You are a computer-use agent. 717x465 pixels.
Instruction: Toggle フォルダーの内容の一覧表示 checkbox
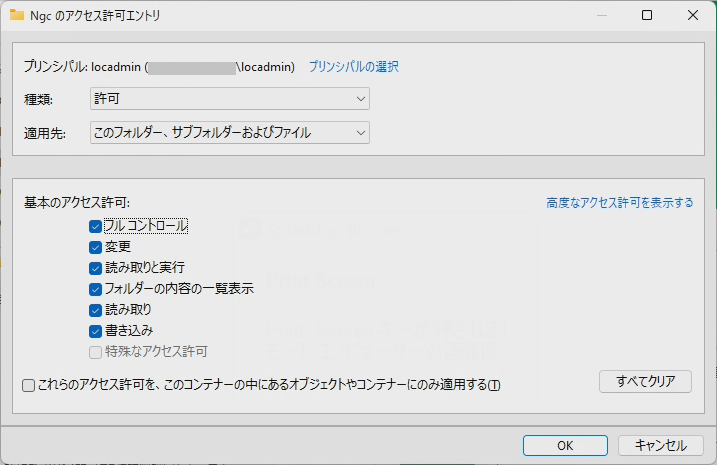click(95, 289)
